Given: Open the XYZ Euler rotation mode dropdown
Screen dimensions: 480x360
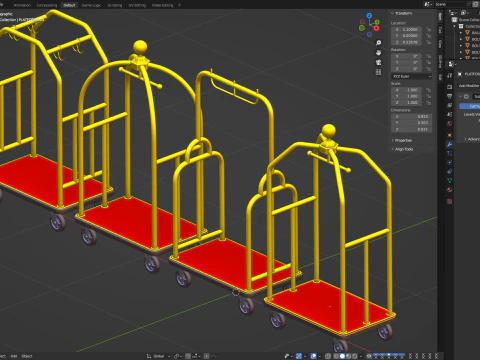Looking at the screenshot, I should point(412,76).
